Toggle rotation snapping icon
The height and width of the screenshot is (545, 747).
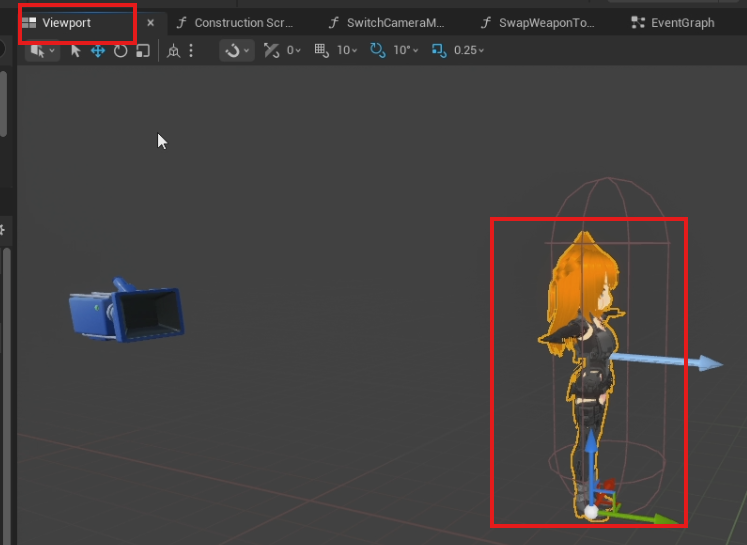pyautogui.click(x=377, y=50)
